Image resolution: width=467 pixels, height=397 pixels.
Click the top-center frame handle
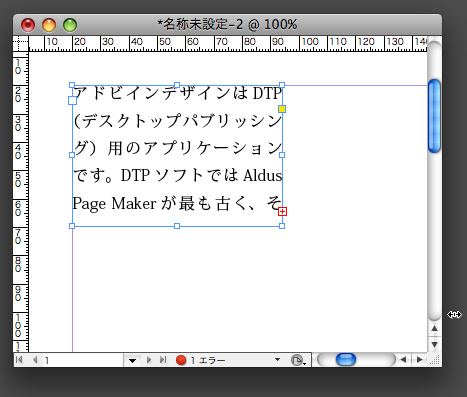point(177,85)
